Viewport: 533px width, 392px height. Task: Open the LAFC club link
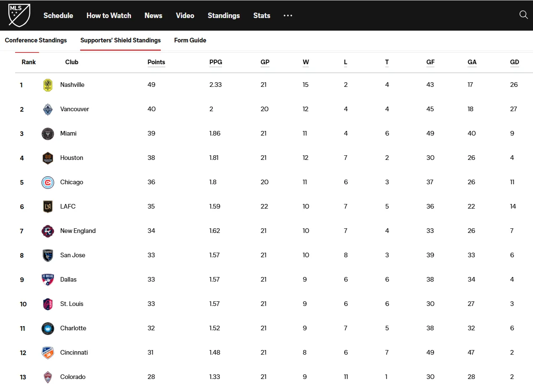pyautogui.click(x=68, y=206)
